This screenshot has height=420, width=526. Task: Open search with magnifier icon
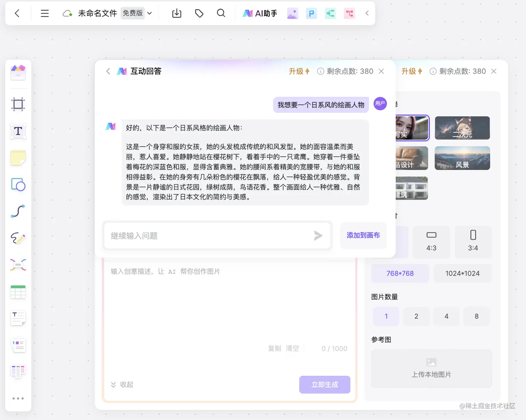[221, 13]
